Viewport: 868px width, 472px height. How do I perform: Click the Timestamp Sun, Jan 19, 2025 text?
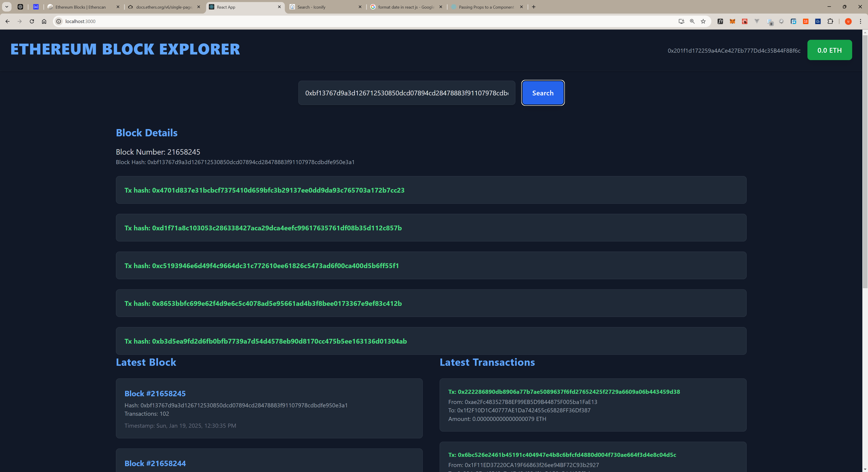[x=180, y=426]
